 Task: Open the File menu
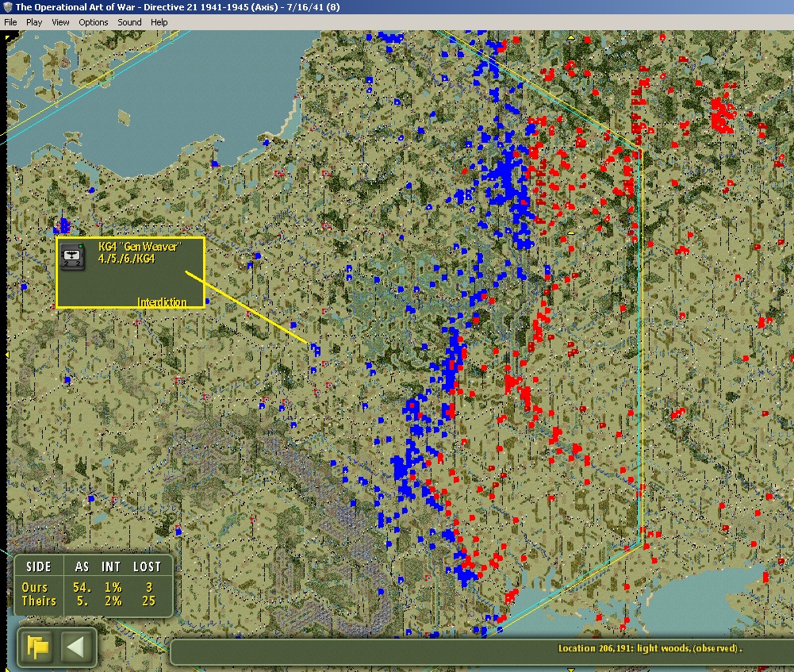pos(10,22)
